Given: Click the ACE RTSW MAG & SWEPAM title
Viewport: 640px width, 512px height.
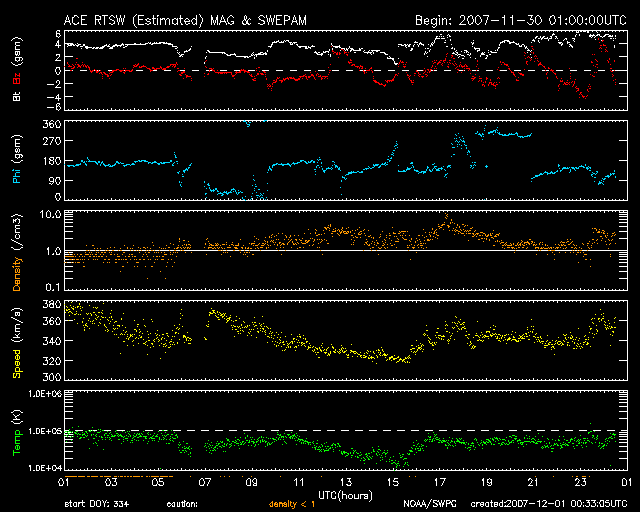Looking at the screenshot, I should pos(185,21).
